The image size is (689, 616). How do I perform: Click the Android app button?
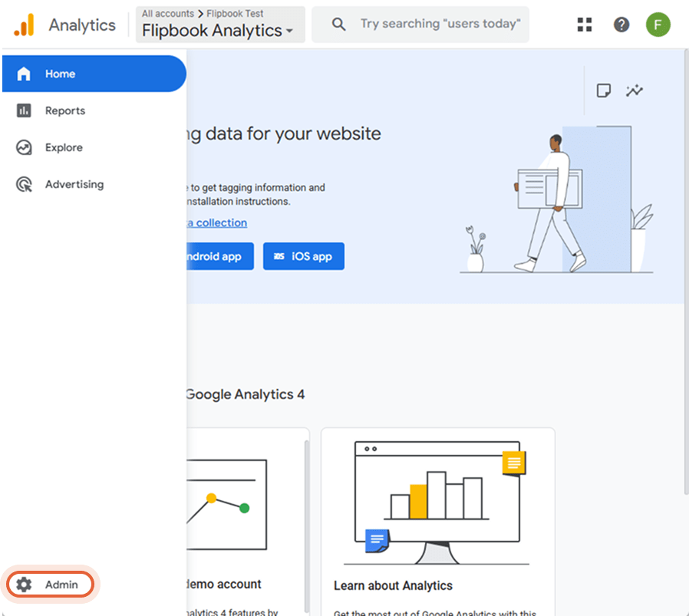pos(220,256)
